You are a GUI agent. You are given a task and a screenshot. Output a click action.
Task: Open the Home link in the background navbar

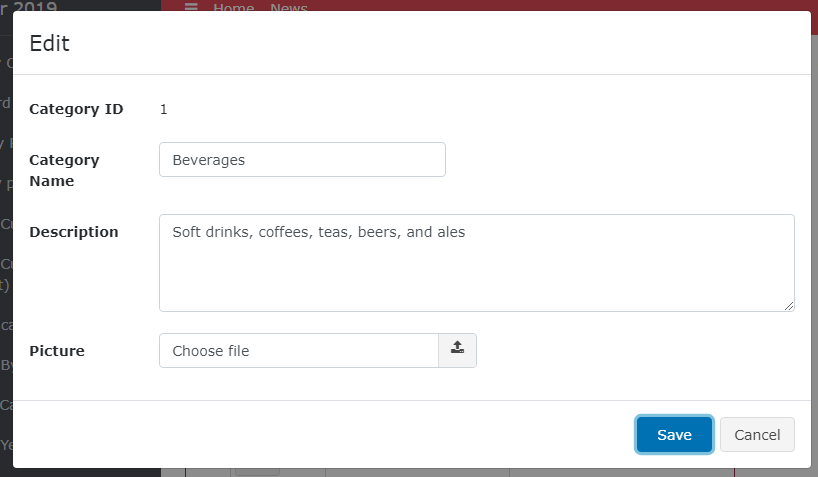point(233,8)
